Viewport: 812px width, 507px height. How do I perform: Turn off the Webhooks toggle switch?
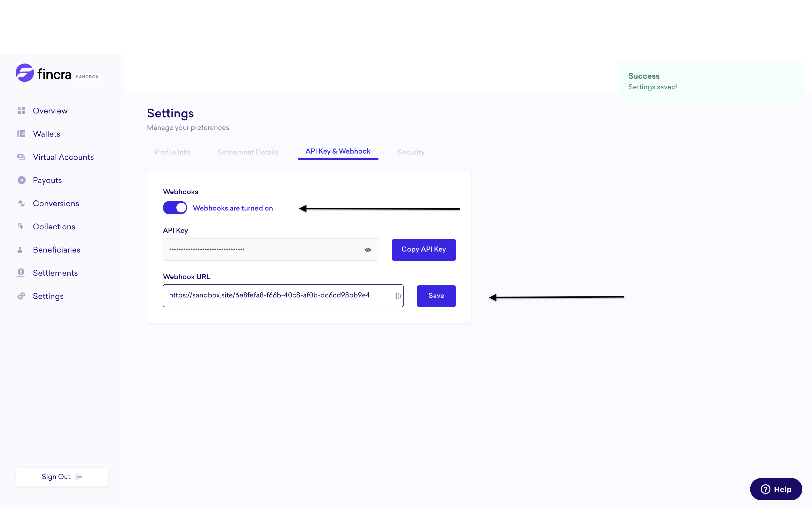(175, 208)
